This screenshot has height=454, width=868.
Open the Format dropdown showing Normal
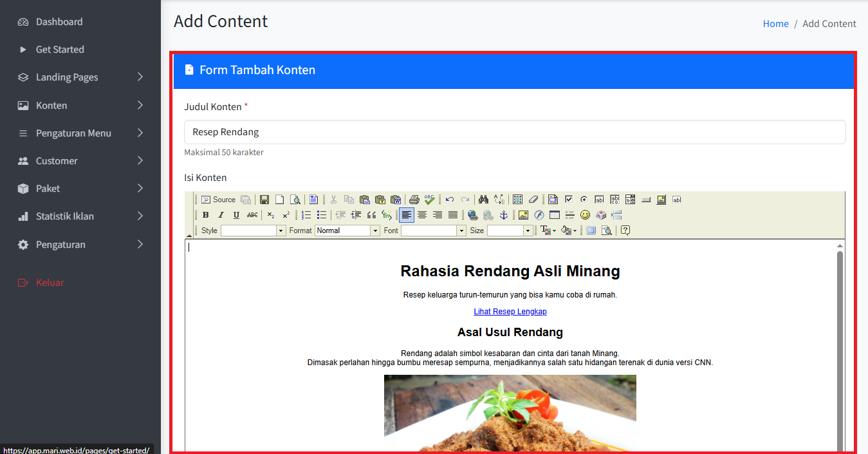tap(347, 231)
